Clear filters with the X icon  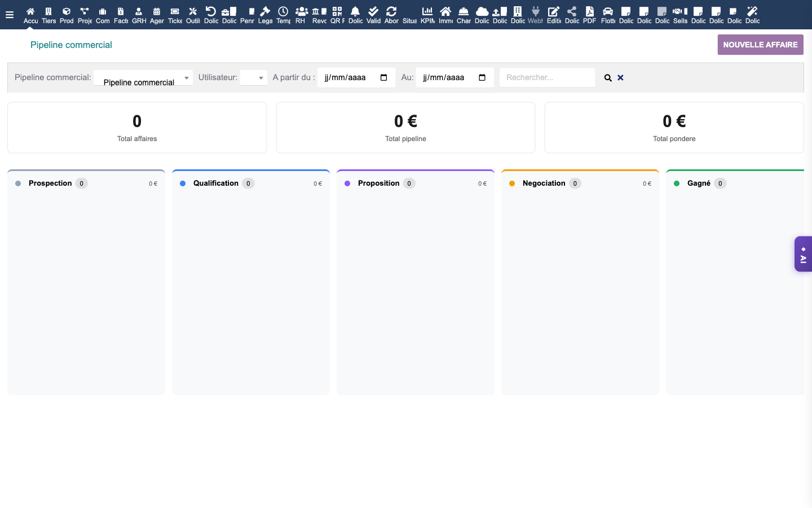pos(620,78)
